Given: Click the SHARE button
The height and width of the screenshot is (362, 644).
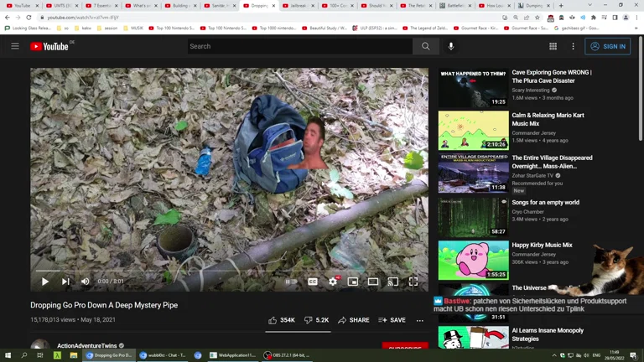Looking at the screenshot, I should (x=354, y=320).
